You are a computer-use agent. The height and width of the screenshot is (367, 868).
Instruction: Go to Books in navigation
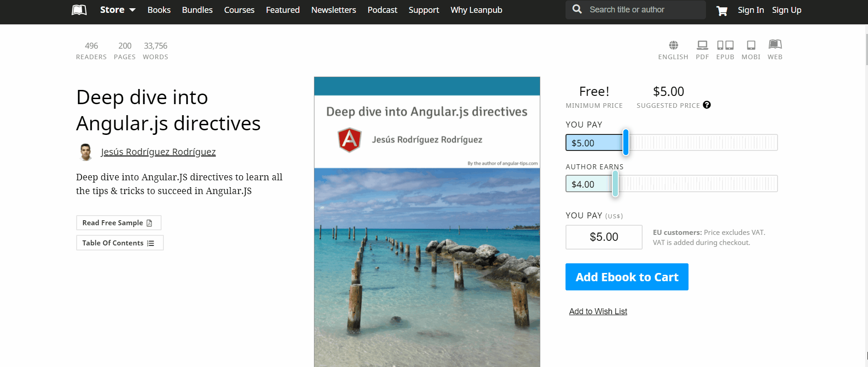[x=159, y=10]
